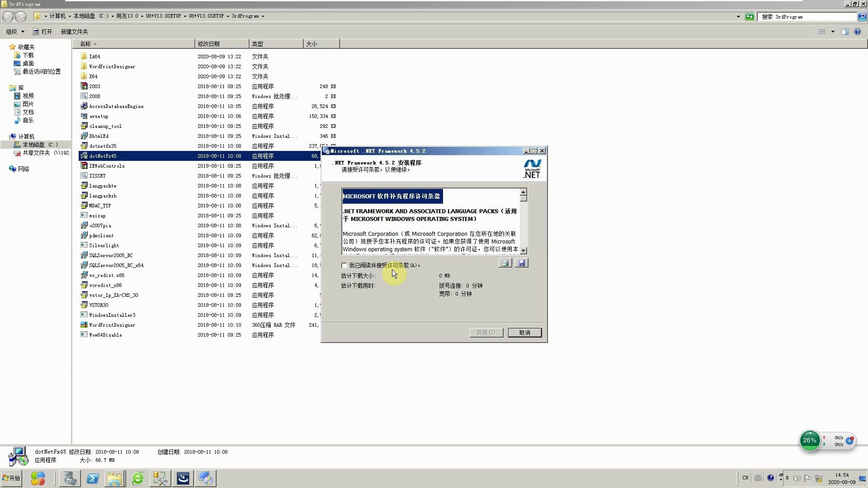
Task: Select the AccessDatabaseEngine file
Action: (116, 106)
